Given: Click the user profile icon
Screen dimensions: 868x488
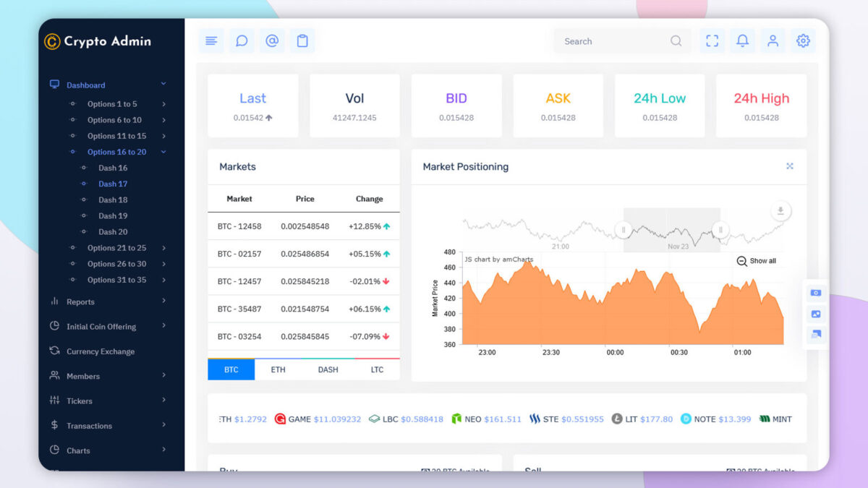Looking at the screenshot, I should pyautogui.click(x=773, y=40).
